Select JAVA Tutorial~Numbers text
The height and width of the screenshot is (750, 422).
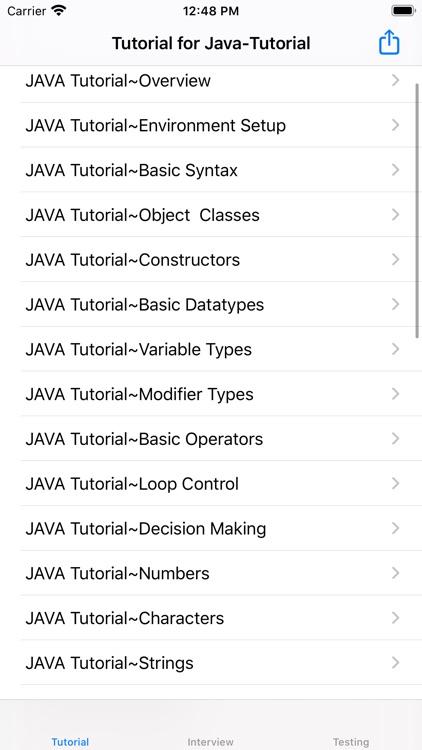[117, 573]
